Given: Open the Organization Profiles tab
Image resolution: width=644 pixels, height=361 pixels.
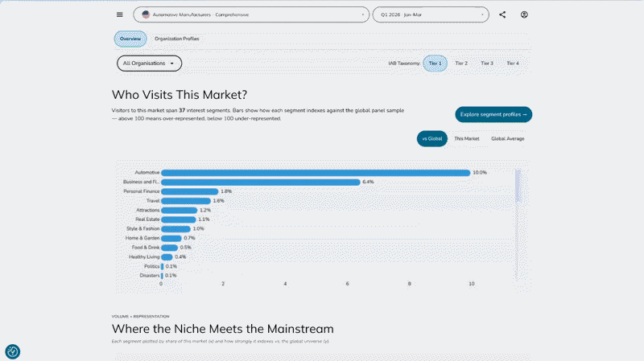Looking at the screenshot, I should (x=176, y=39).
